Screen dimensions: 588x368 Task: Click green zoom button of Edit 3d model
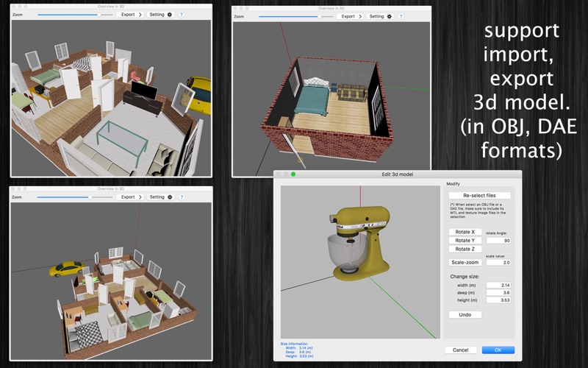[293, 174]
